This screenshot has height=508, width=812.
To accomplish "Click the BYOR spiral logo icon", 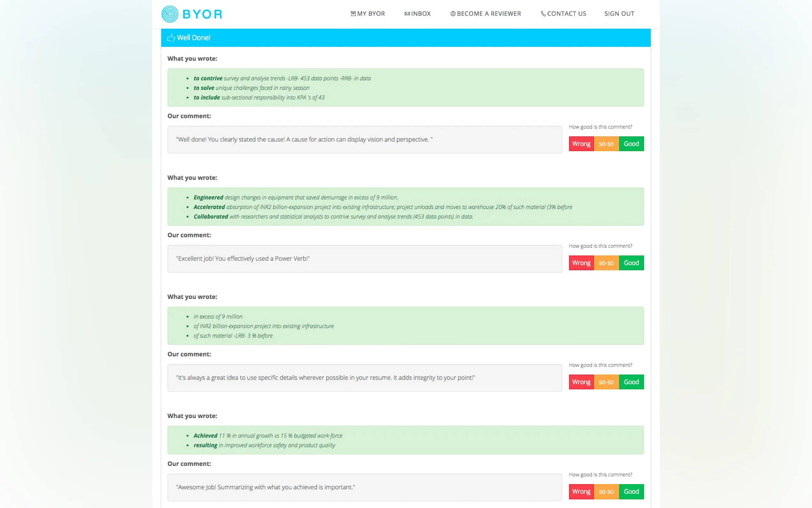I will (170, 14).
